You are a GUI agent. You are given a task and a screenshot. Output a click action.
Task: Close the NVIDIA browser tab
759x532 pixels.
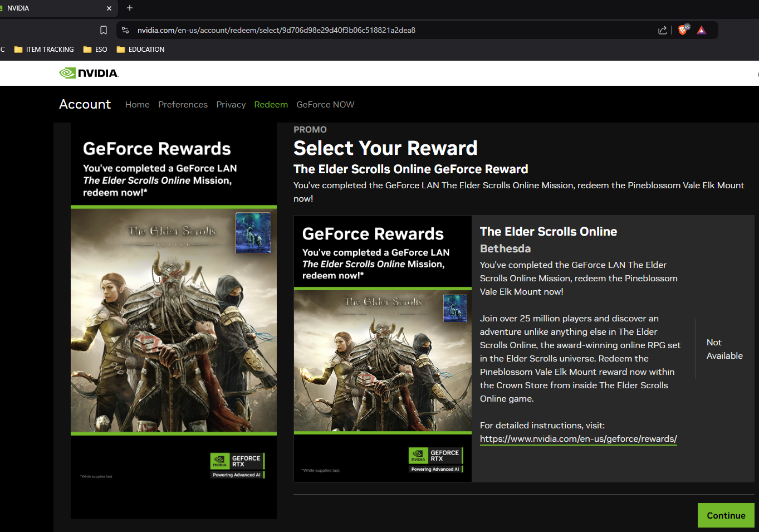coord(109,8)
